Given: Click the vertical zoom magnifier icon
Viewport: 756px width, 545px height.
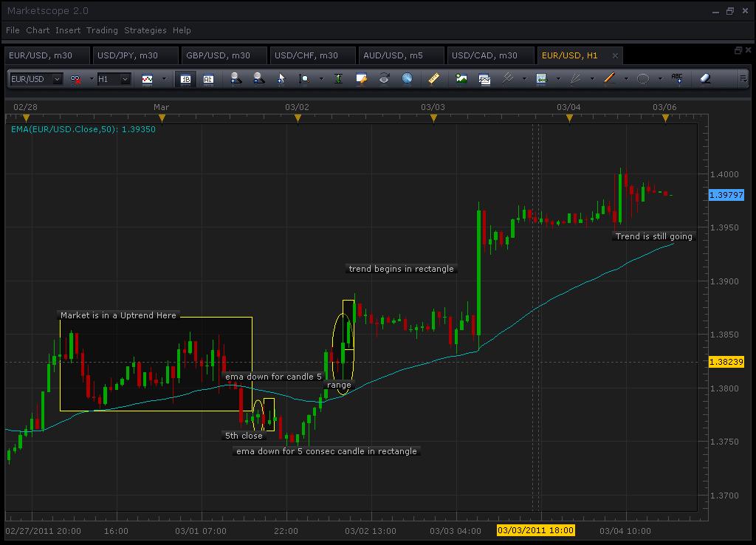Looking at the screenshot, I should coord(303,79).
